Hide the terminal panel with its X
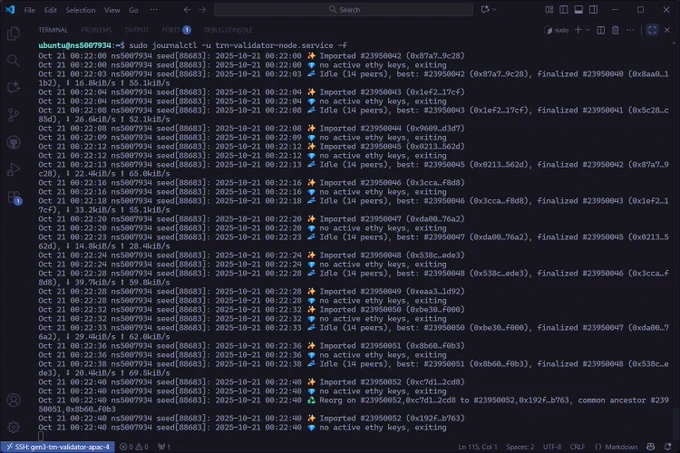The image size is (680, 453). point(667,30)
